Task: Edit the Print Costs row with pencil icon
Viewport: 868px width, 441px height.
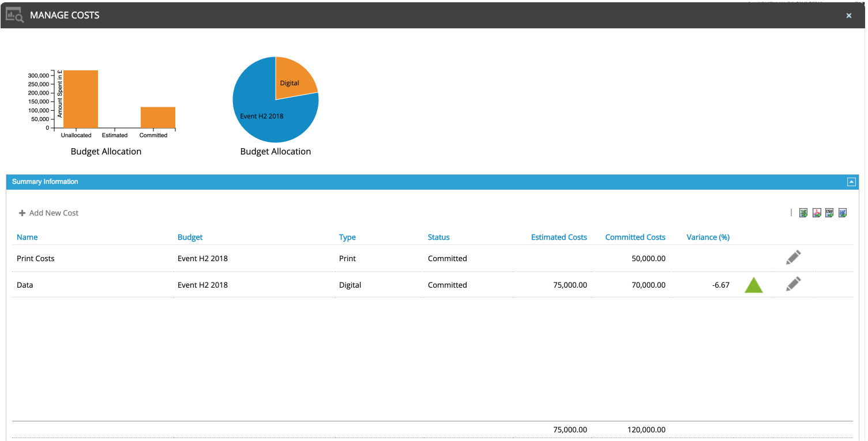Action: (794, 258)
